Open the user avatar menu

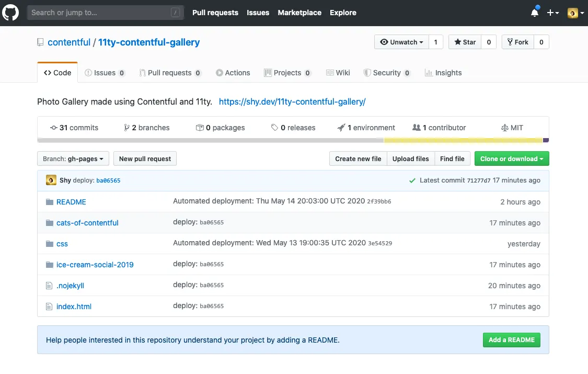point(575,13)
